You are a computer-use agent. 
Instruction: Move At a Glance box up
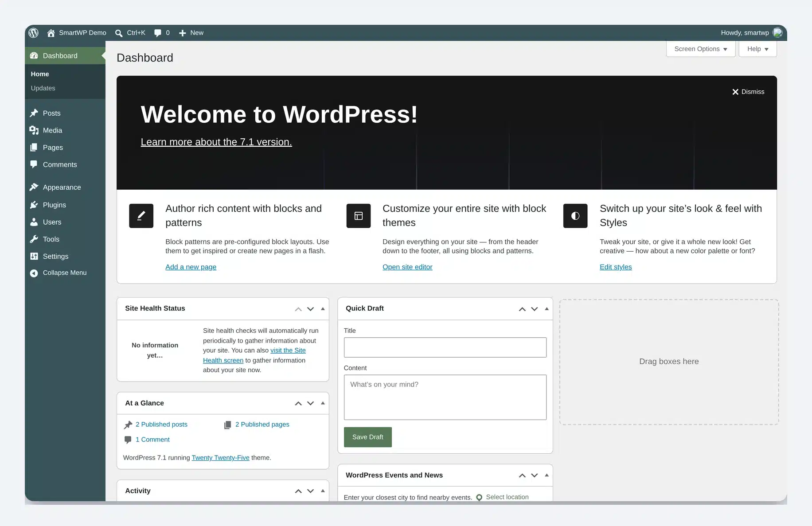point(298,403)
